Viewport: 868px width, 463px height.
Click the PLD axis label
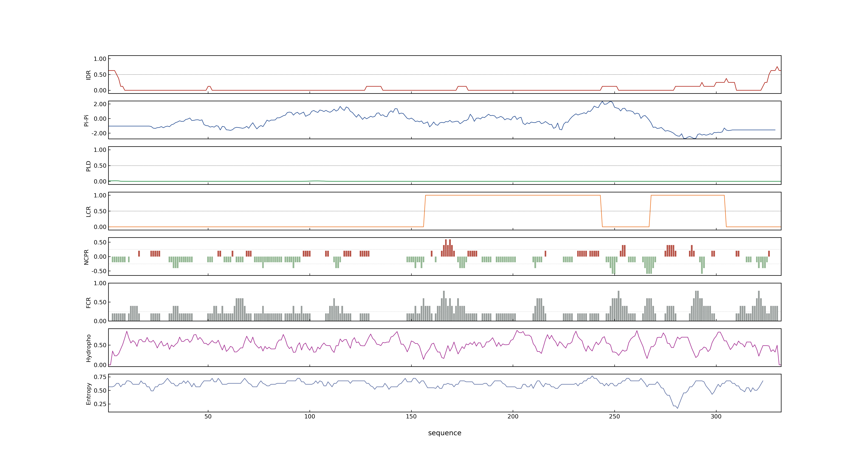(x=89, y=166)
